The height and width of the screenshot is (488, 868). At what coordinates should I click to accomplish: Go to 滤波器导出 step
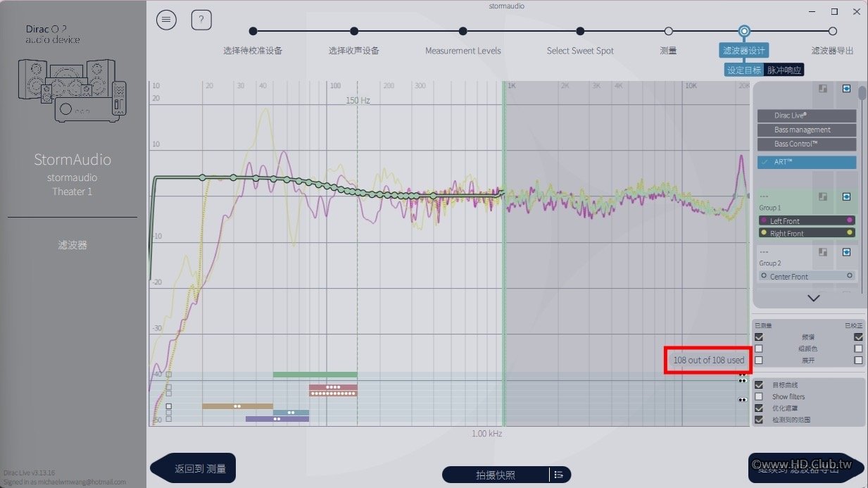[832, 51]
